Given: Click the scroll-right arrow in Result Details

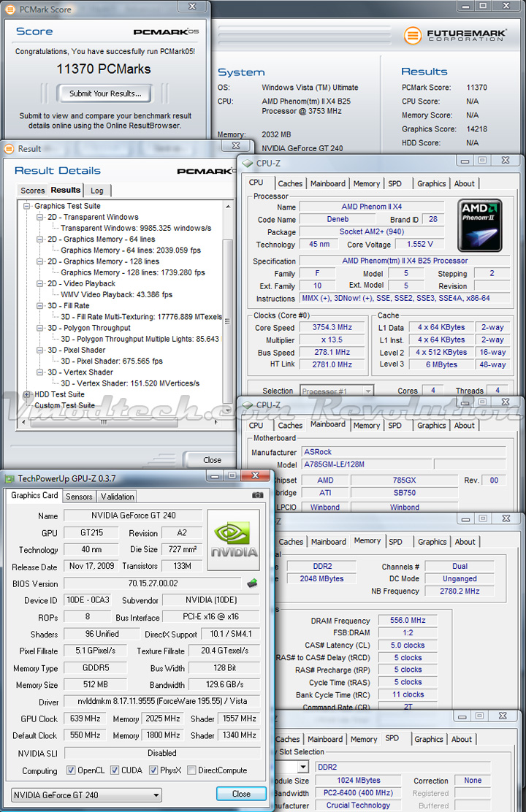Looking at the screenshot, I should [216, 422].
